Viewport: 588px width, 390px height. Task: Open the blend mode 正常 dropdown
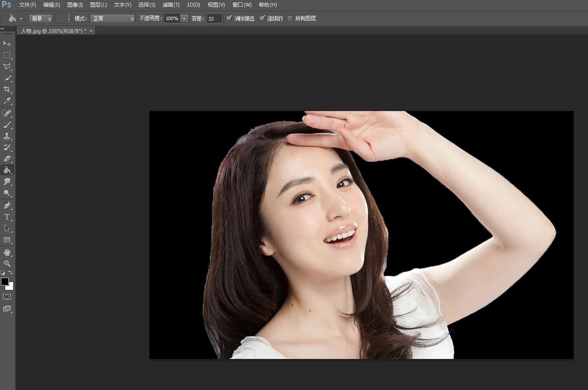coord(113,18)
